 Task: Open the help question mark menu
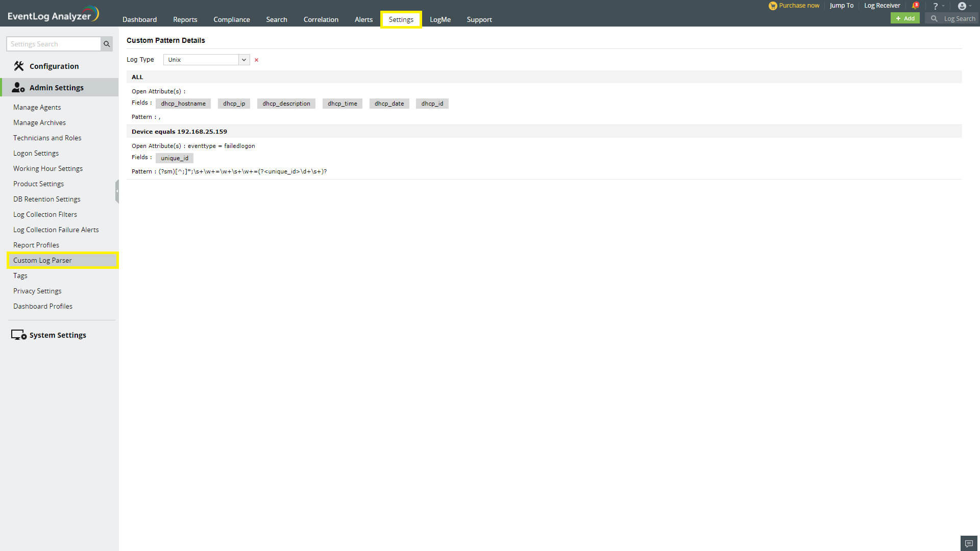[x=935, y=6]
